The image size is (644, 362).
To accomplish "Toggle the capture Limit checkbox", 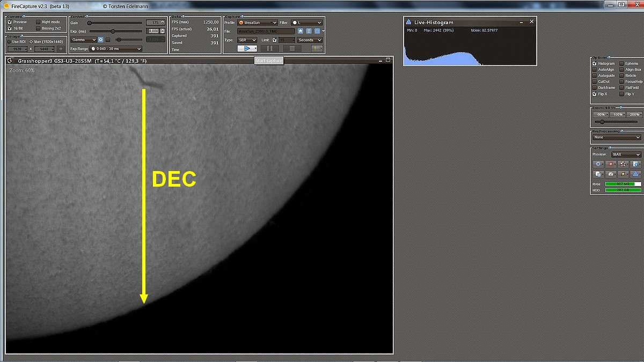I will (275, 40).
